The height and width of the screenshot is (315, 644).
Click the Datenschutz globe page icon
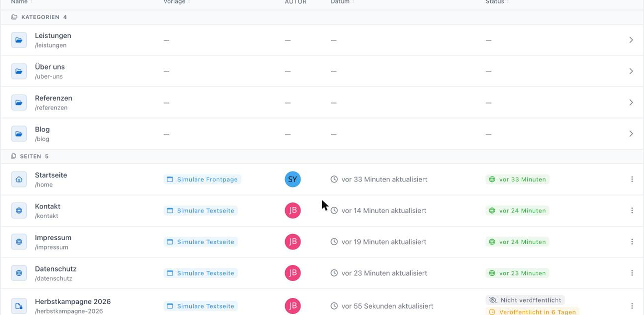point(19,273)
